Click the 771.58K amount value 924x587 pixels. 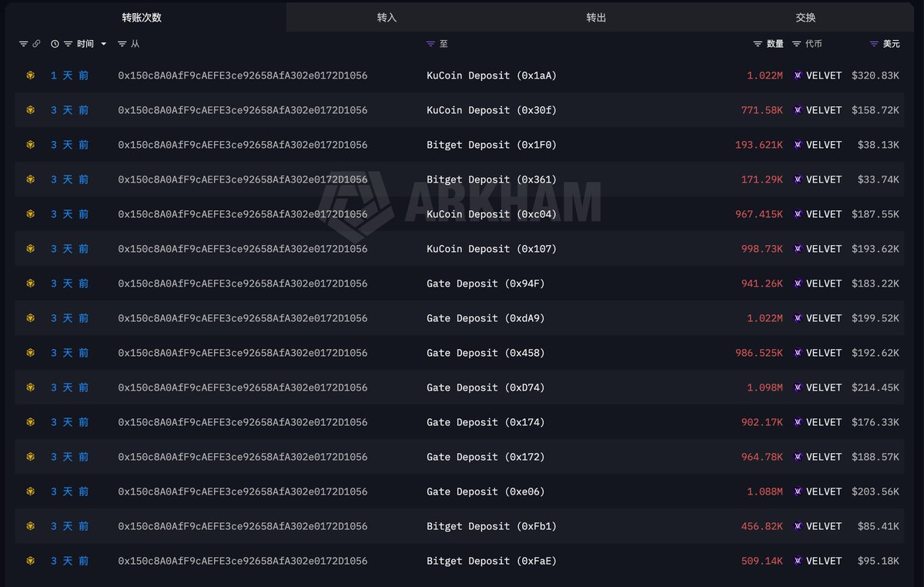pyautogui.click(x=762, y=110)
